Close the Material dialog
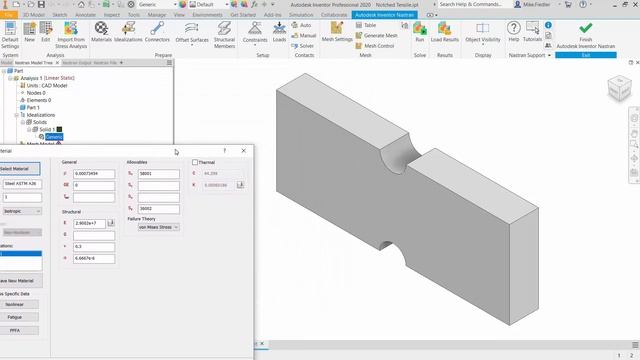640x360 pixels. [244, 151]
